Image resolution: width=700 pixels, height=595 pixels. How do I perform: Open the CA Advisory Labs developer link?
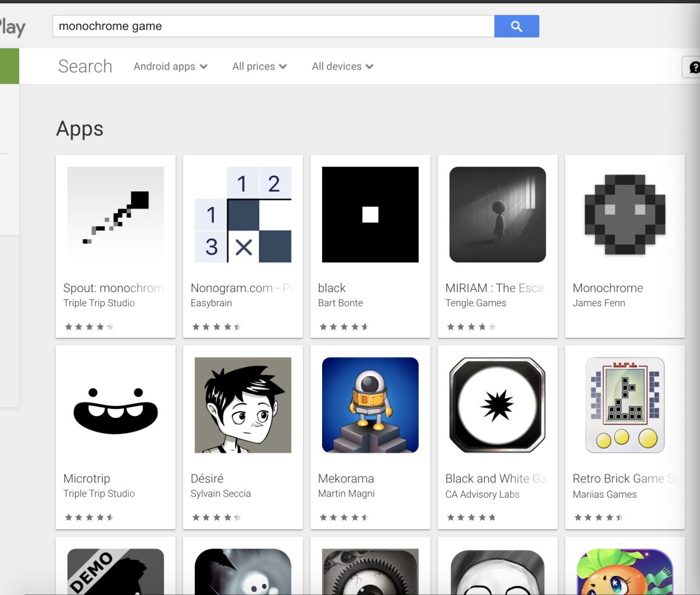[x=482, y=494]
